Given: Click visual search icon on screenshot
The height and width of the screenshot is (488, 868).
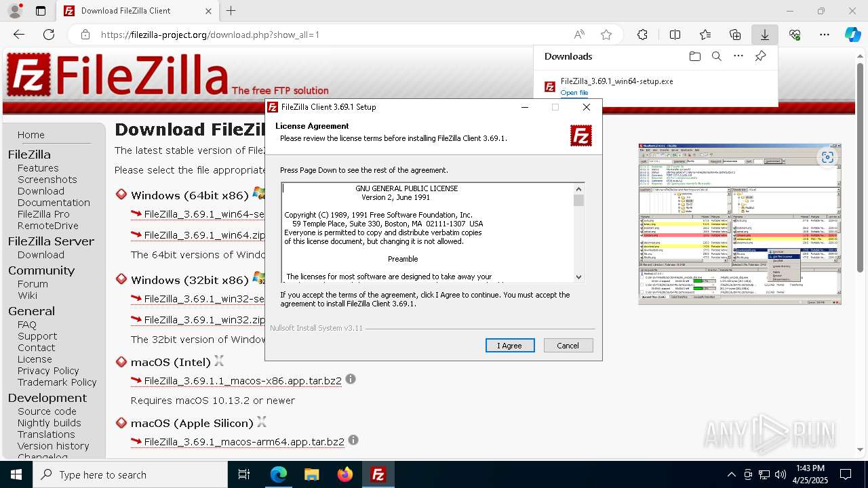Looking at the screenshot, I should tap(827, 157).
